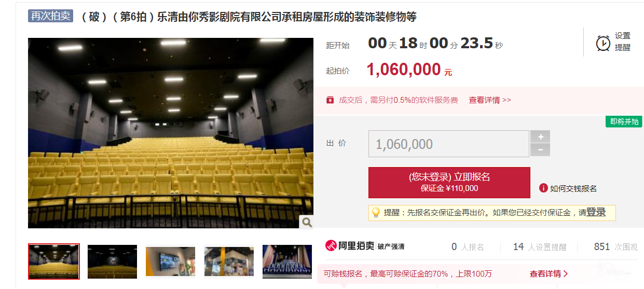
Task: Increase the bid with the plus button
Action: point(540,137)
